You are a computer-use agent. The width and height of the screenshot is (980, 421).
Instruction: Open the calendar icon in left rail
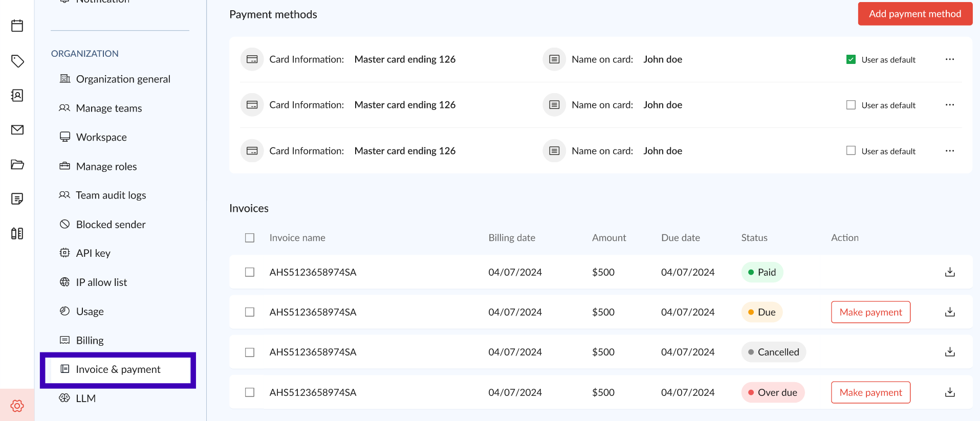tap(17, 26)
